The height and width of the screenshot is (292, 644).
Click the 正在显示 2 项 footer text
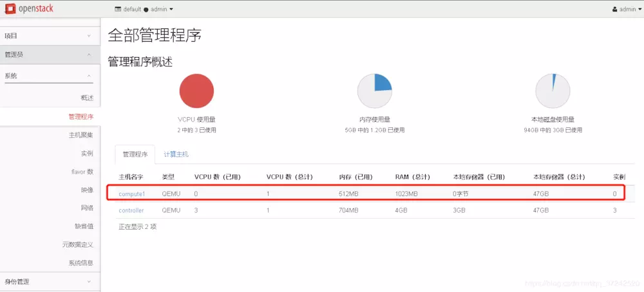tap(138, 226)
